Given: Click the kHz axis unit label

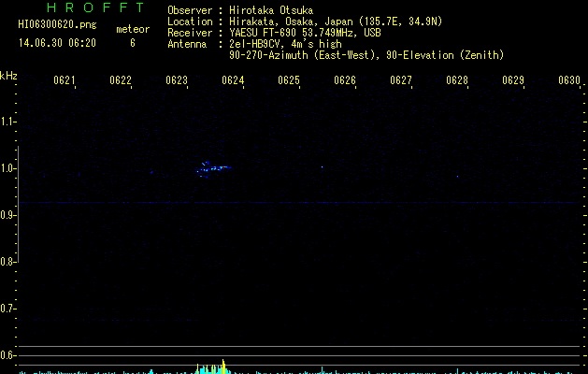Looking at the screenshot, I should (8, 76).
